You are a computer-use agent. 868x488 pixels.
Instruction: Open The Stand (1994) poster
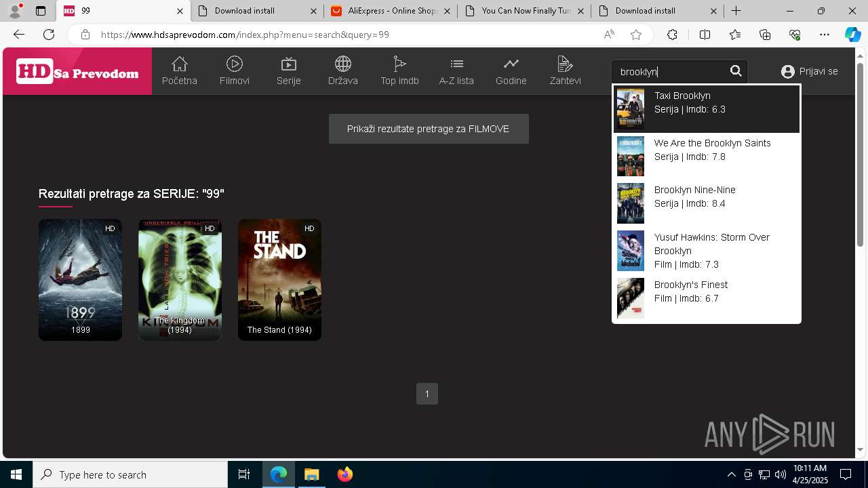[x=279, y=279]
